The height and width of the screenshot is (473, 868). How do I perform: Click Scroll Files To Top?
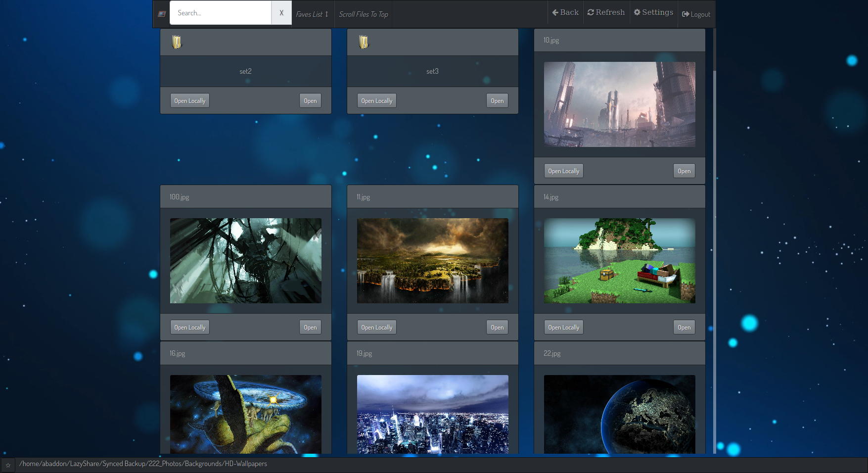pos(364,14)
